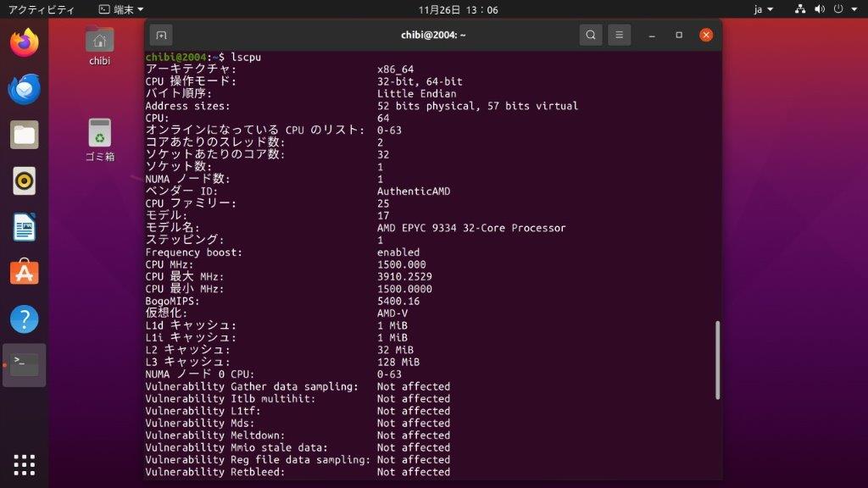Open the Help icon in dock
The image size is (868, 488).
pyautogui.click(x=25, y=319)
